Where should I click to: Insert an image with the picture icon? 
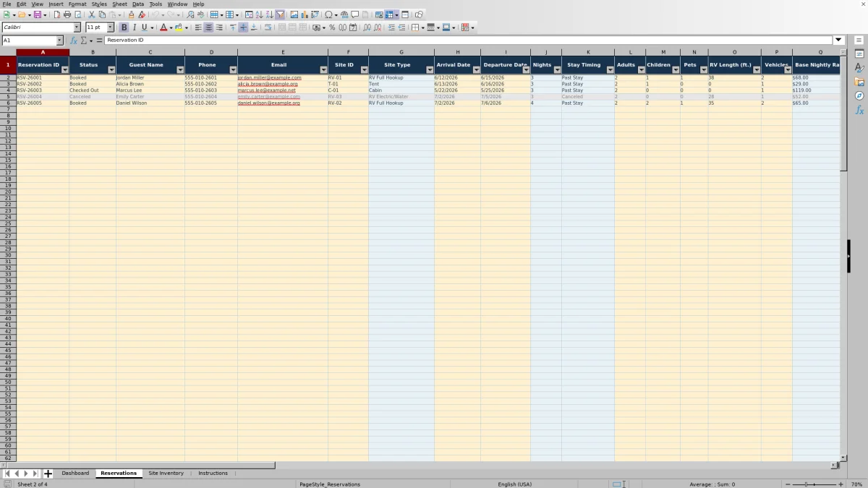tap(294, 14)
